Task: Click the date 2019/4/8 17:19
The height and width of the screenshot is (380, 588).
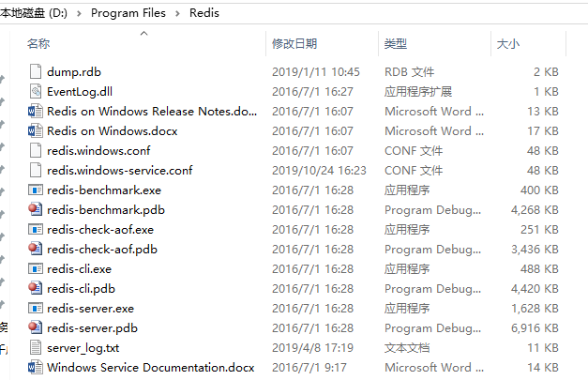Action: (312, 348)
